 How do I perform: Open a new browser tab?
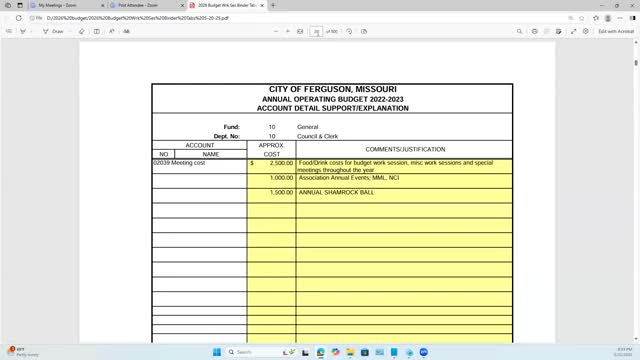click(x=273, y=5)
